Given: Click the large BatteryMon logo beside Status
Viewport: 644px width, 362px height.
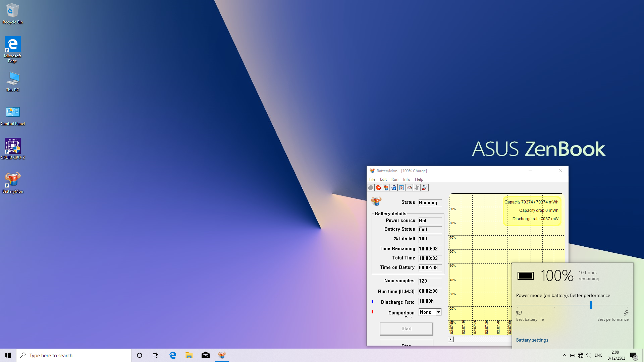Looking at the screenshot, I should [376, 201].
